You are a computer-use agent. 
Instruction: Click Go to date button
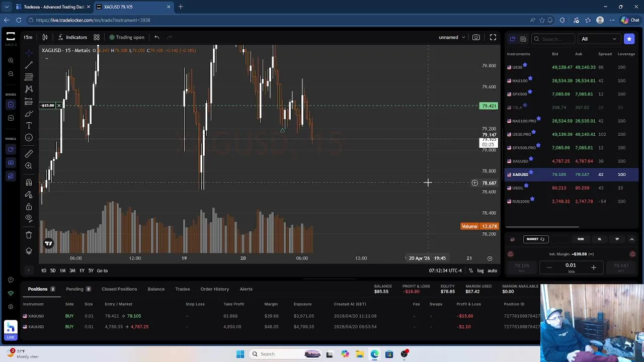pyautogui.click(x=102, y=270)
